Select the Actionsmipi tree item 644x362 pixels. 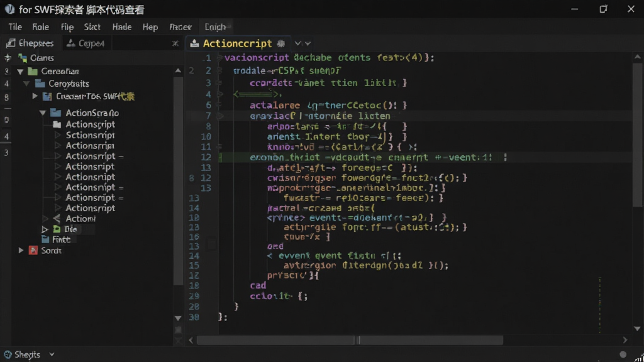point(90,146)
